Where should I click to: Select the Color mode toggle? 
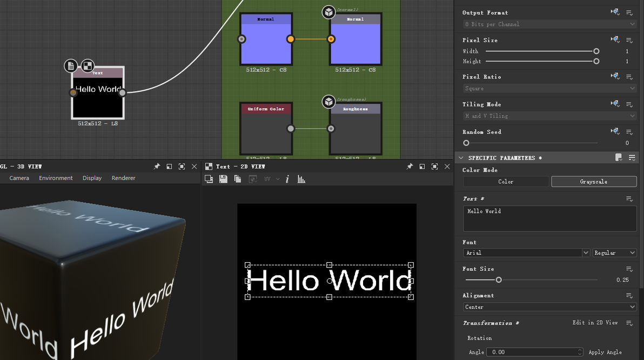506,182
